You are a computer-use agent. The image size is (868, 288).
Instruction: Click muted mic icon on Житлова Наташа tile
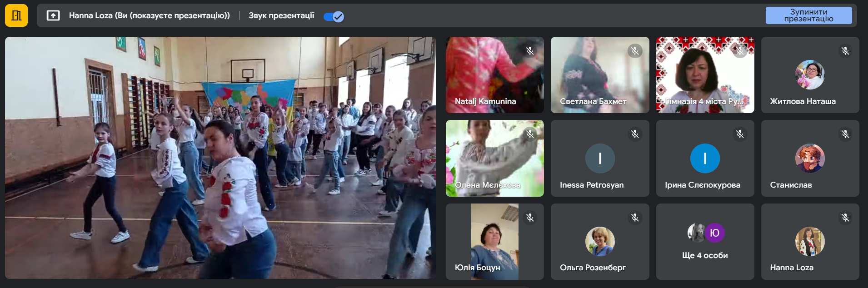click(x=845, y=51)
